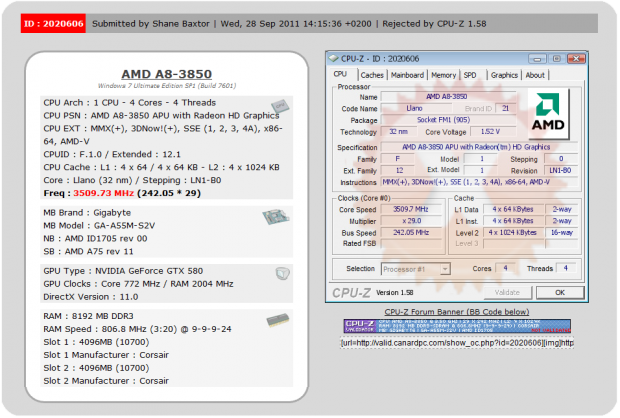Image resolution: width=620 pixels, height=418 pixels.
Task: Click the graphics card icon beside GPU Type
Action: (x=282, y=273)
